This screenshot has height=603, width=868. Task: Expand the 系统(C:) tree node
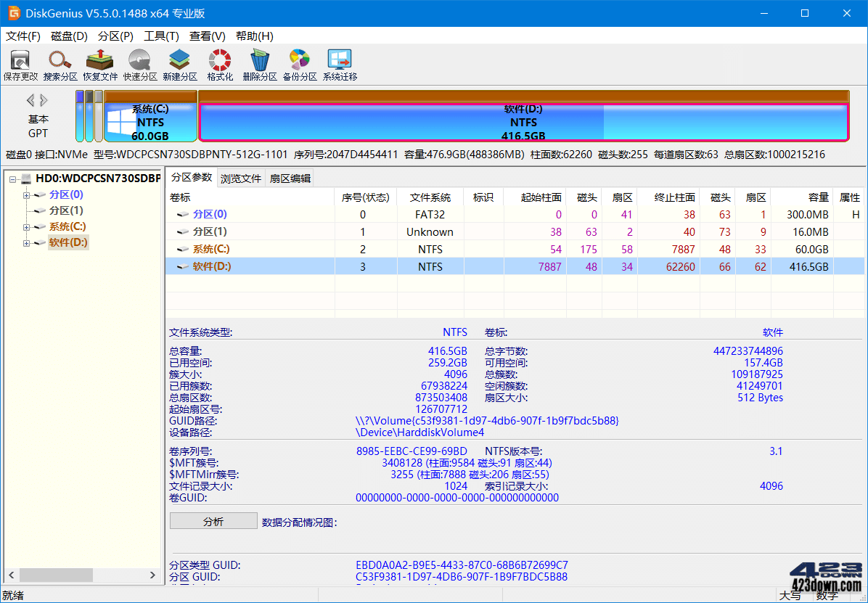25,226
